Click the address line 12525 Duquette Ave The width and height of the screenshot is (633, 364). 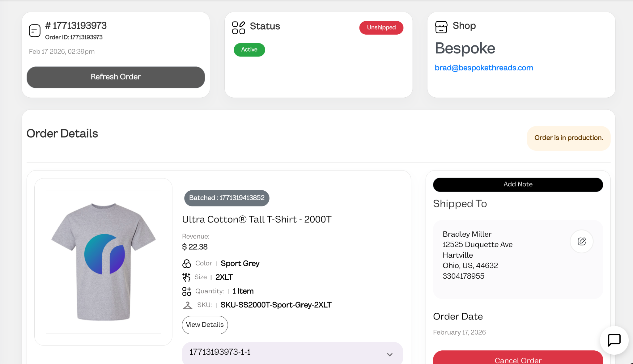[x=478, y=245]
